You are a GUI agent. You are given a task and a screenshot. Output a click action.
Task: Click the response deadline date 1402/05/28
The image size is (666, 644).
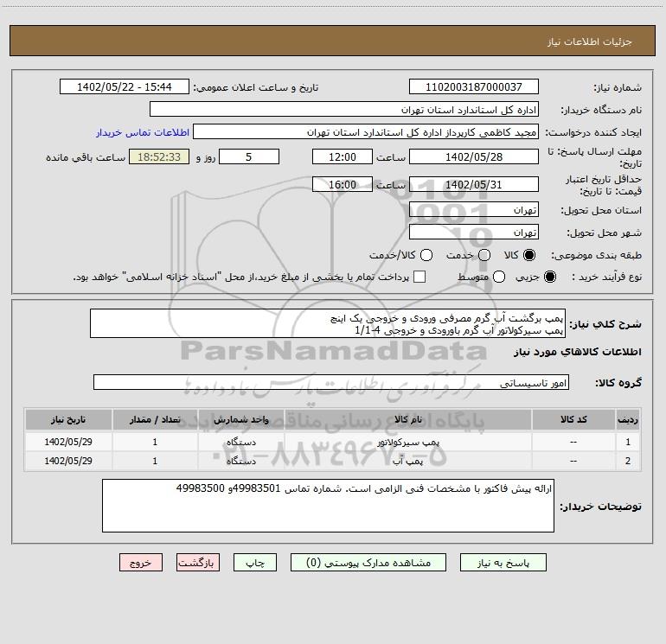pos(474,156)
